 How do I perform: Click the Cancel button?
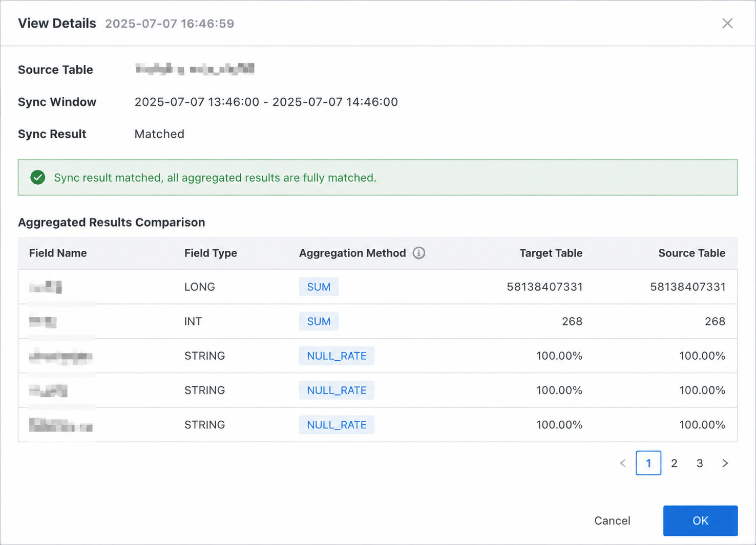pos(612,520)
